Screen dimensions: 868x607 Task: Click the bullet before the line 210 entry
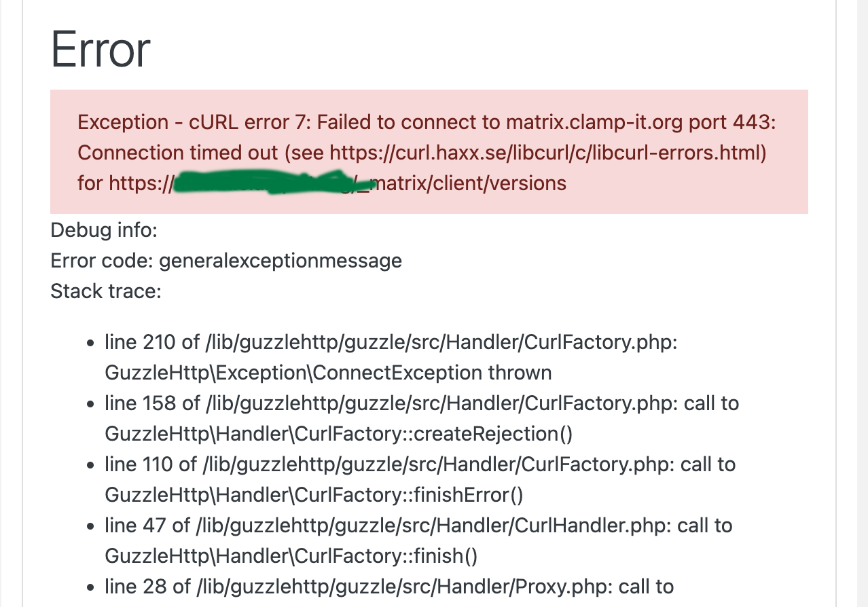[x=91, y=344]
